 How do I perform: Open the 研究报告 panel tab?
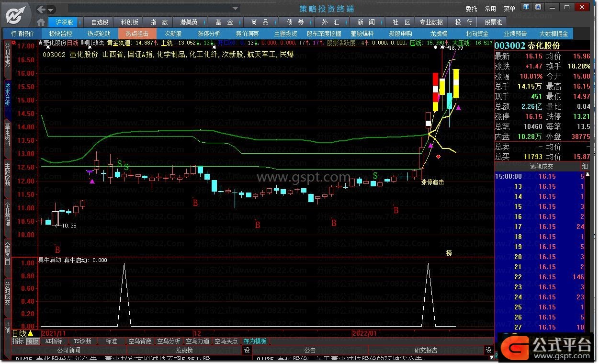[x=426, y=350]
